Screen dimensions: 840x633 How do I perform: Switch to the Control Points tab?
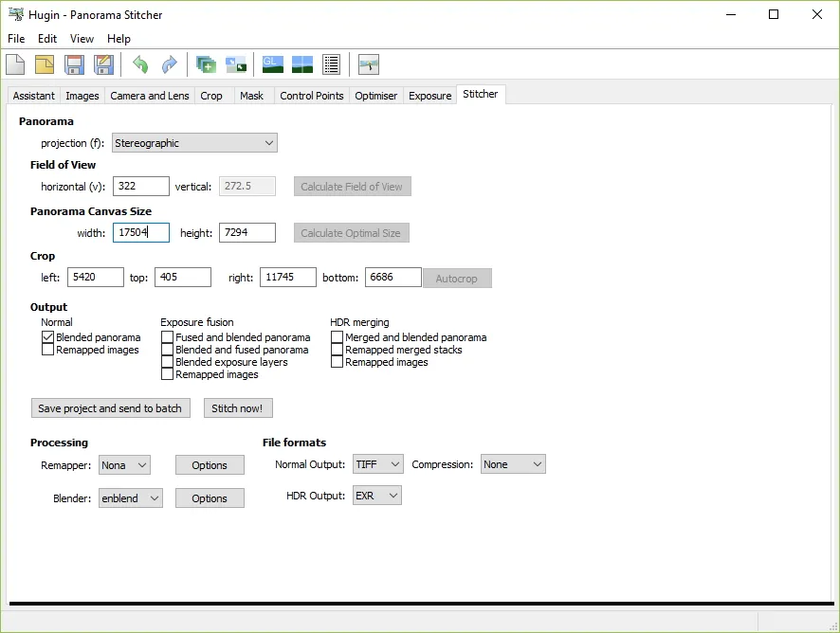pyautogui.click(x=312, y=96)
